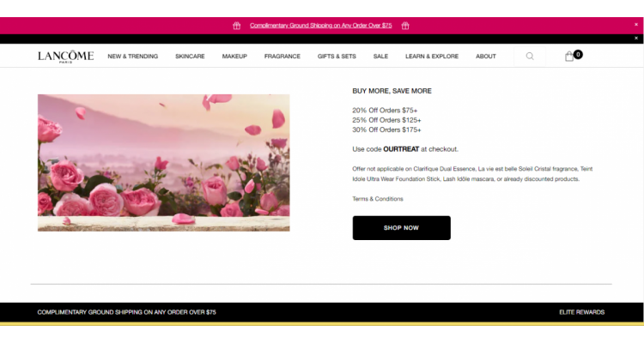Open the Skincare menu
This screenshot has width=644, height=343.
[190, 57]
